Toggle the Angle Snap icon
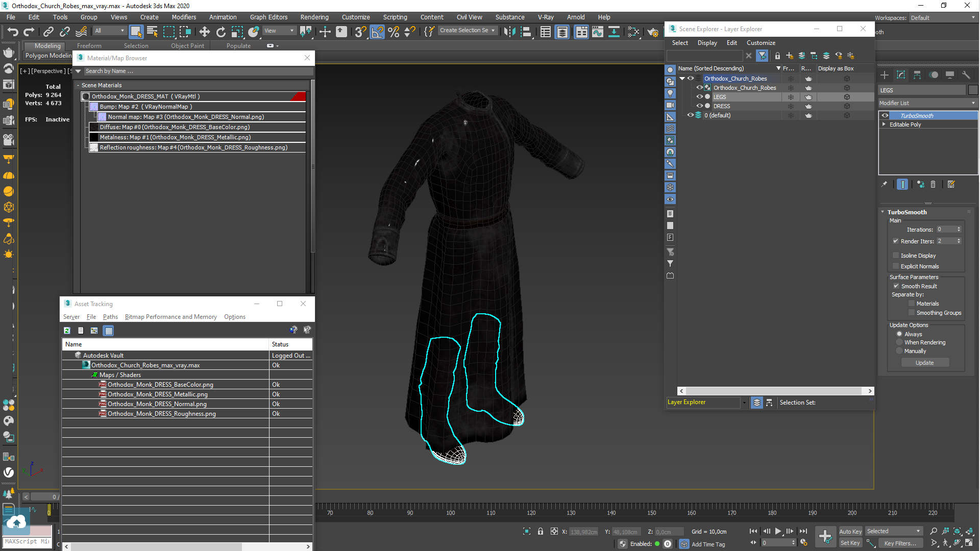The width and height of the screenshot is (980, 551). click(x=377, y=32)
